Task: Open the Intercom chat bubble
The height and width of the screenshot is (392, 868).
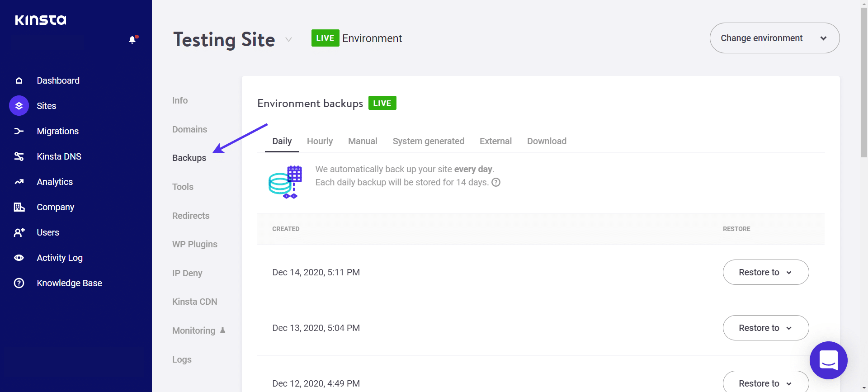Action: 828,360
